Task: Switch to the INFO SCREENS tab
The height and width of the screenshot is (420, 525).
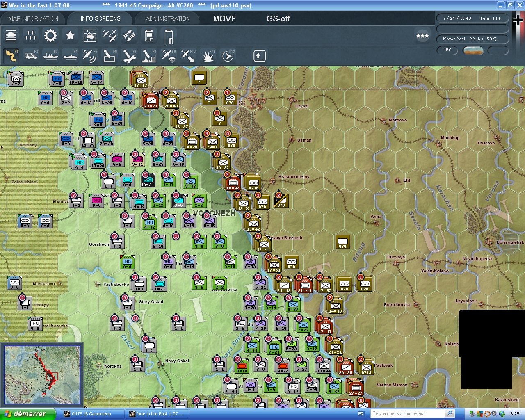Action: 100,18
